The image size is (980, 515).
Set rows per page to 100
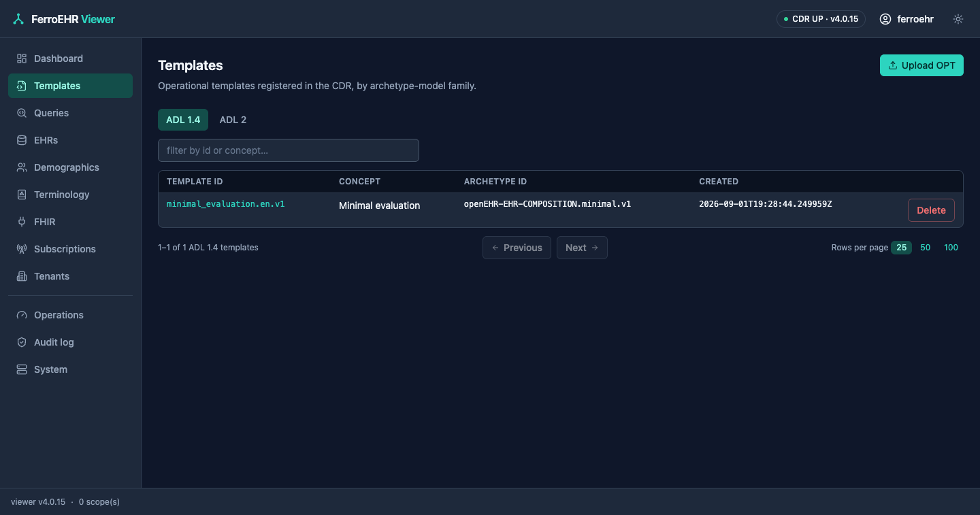point(951,248)
